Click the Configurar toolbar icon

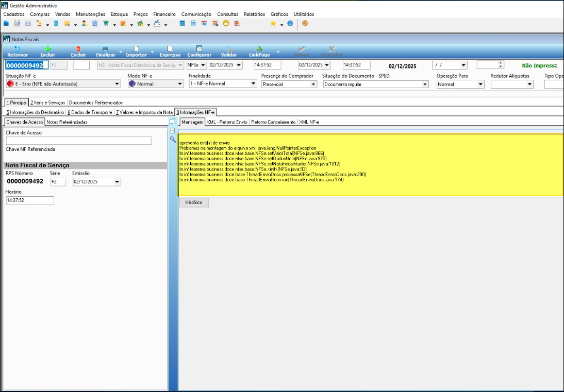tap(199, 49)
